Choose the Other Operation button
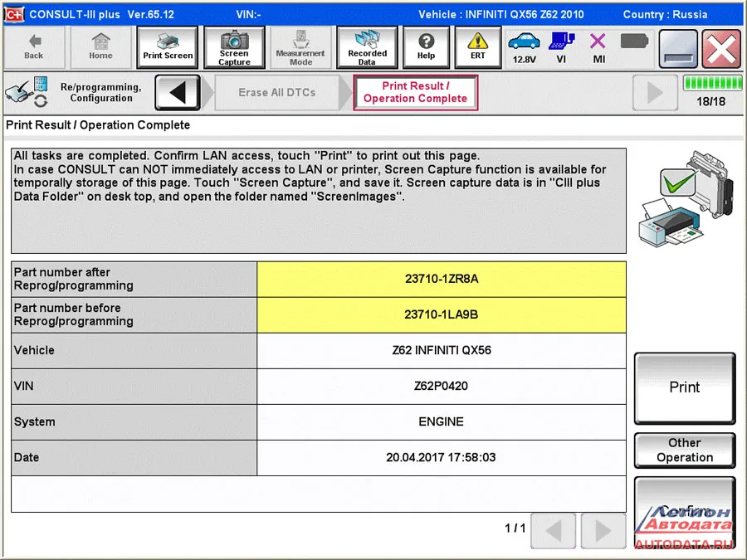The image size is (747, 560). pos(685,450)
